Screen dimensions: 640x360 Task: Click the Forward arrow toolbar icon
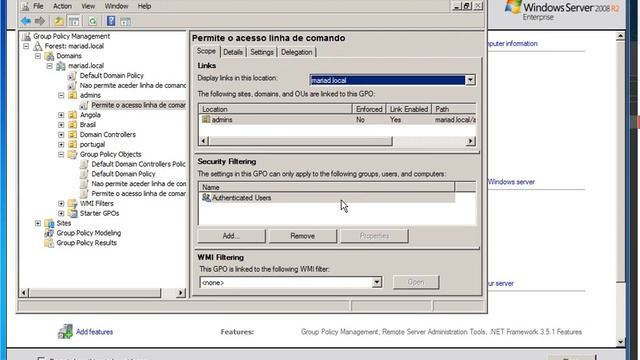(x=40, y=21)
